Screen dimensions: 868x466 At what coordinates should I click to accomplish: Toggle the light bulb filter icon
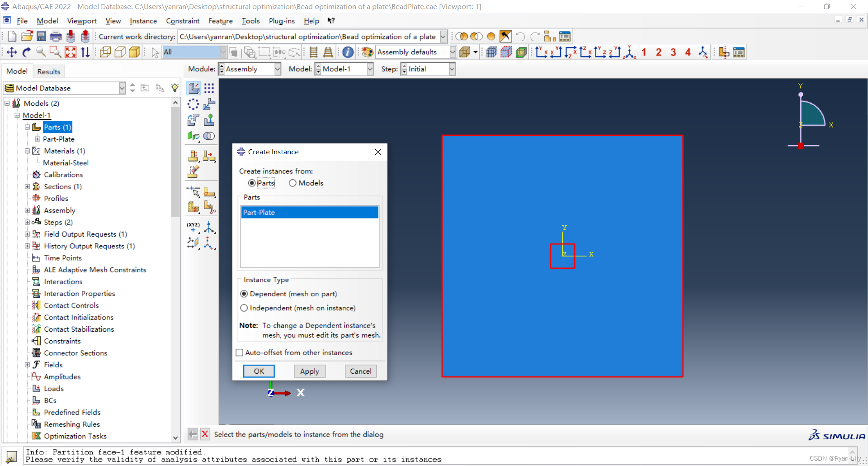(x=175, y=88)
